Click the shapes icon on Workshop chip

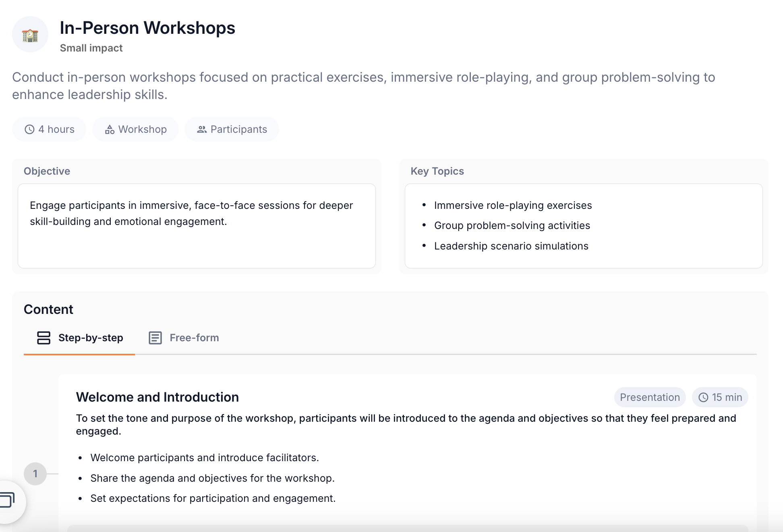pos(110,130)
